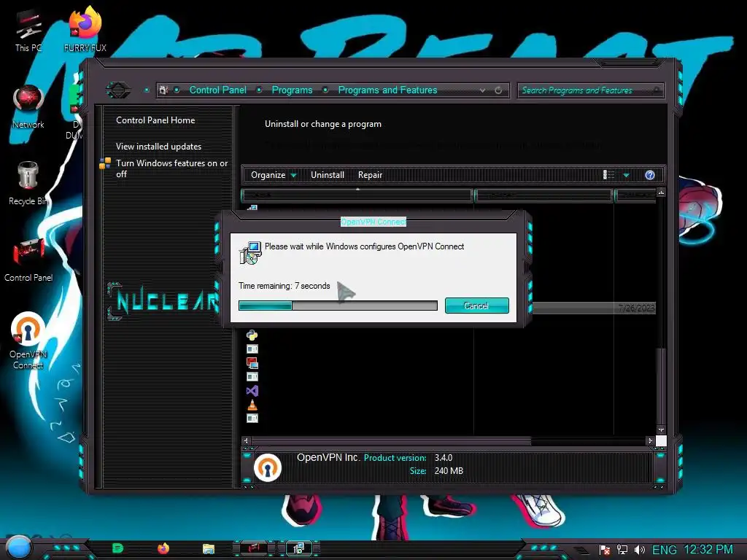
Task: Click the back navigation button in Programs window
Action: click(117, 90)
